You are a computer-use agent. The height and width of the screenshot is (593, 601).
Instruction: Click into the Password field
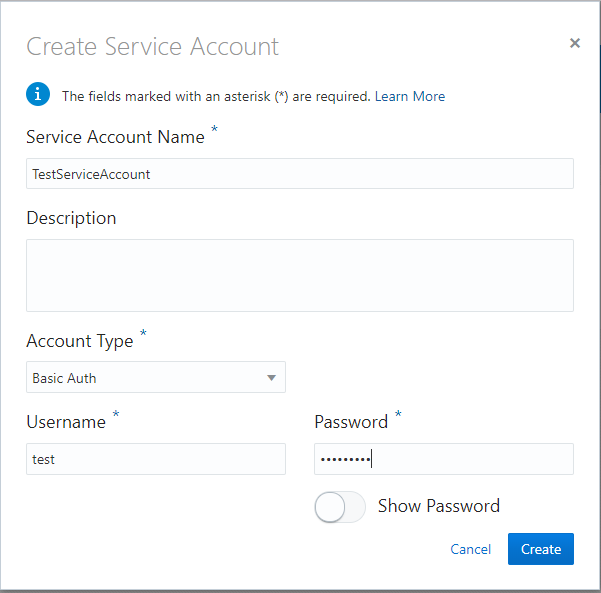(x=444, y=460)
